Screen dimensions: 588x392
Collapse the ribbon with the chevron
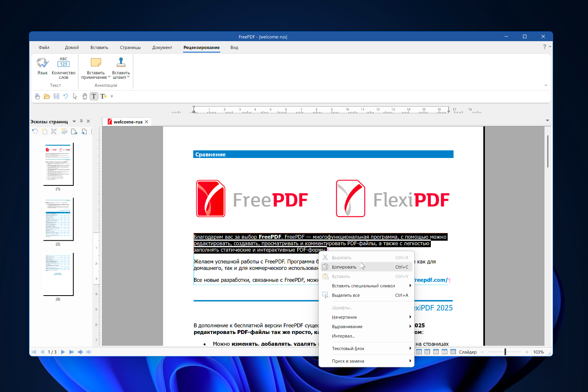tap(546, 85)
